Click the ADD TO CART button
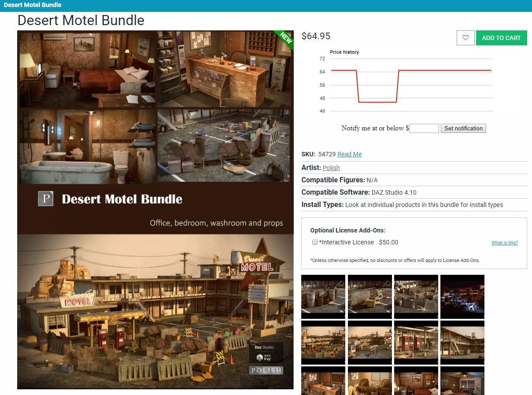 point(501,38)
